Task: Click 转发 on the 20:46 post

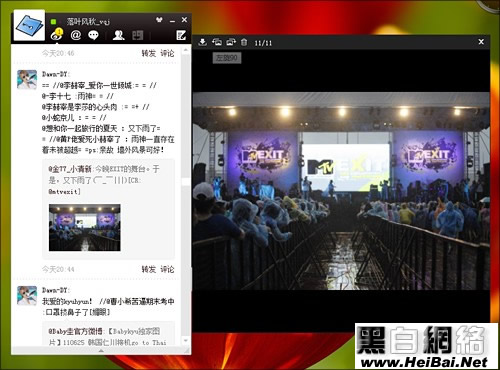Action: tap(148, 53)
